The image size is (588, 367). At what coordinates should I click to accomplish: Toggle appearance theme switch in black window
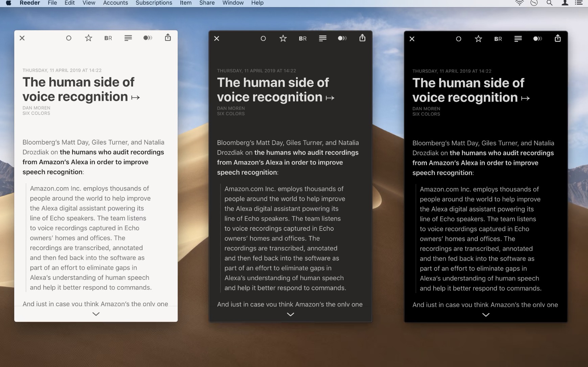pyautogui.click(x=538, y=39)
